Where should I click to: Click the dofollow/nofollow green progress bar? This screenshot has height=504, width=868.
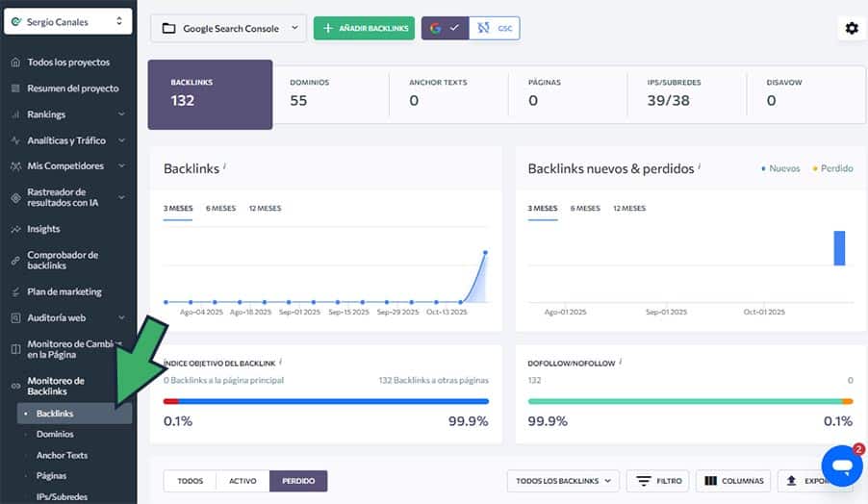click(x=683, y=401)
